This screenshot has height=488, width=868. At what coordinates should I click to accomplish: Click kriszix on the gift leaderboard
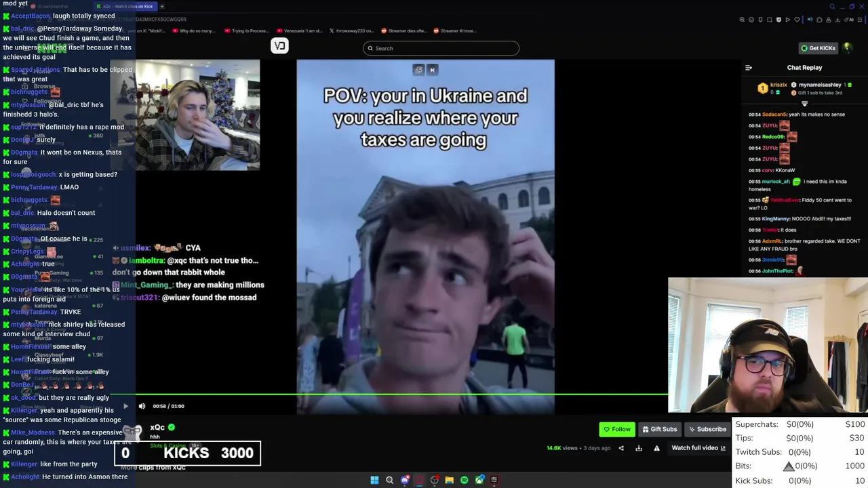coord(778,85)
